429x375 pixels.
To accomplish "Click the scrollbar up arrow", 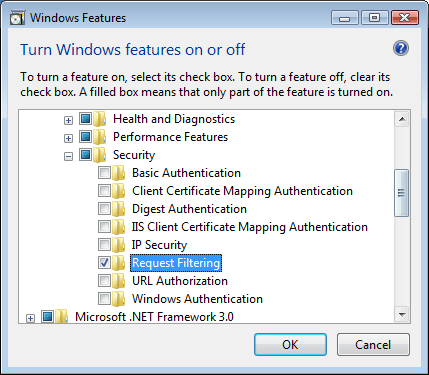I will click(x=402, y=119).
